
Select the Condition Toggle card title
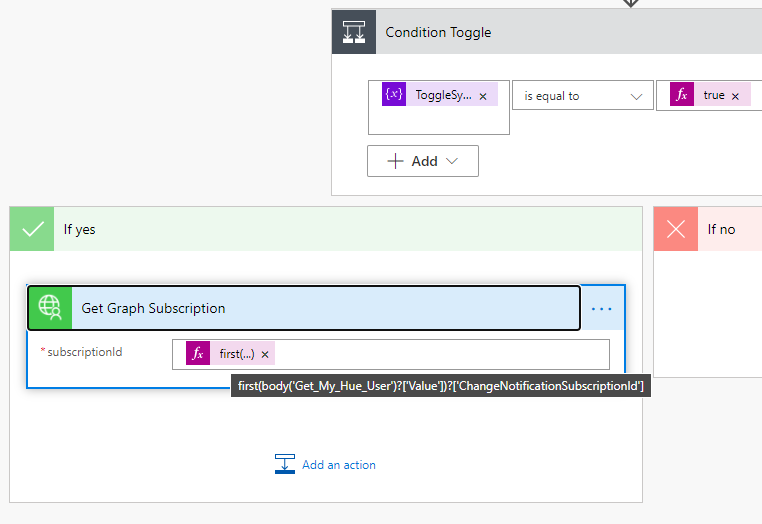click(x=438, y=32)
